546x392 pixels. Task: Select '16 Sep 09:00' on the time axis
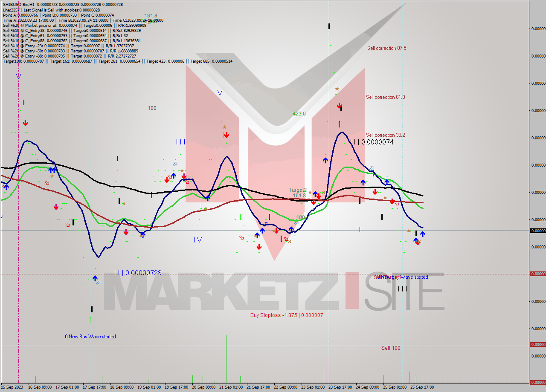[x=40, y=387]
